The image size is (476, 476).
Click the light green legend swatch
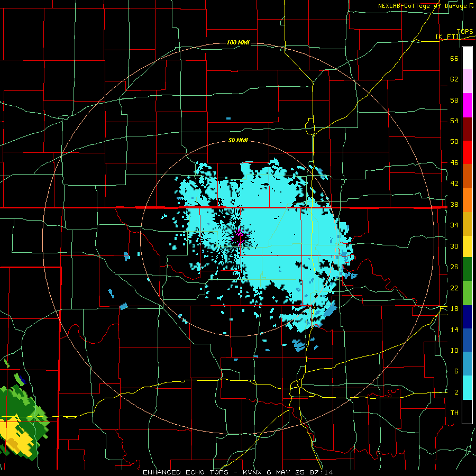[x=467, y=293]
